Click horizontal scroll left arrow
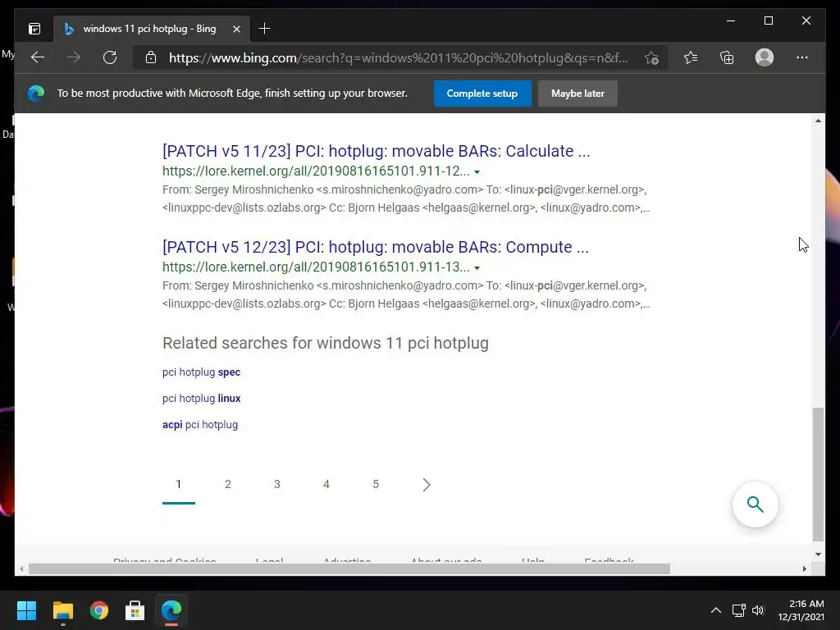The image size is (840, 630). tap(21, 569)
